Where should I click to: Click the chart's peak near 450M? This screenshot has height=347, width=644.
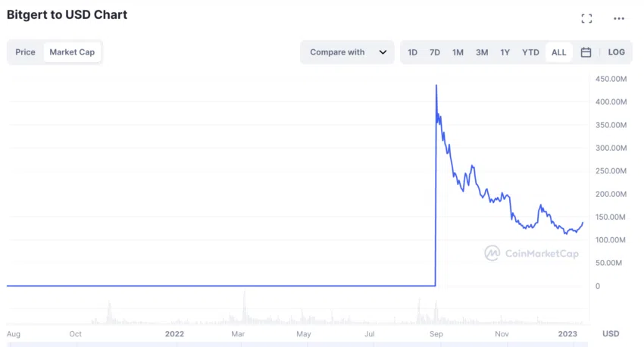[x=436, y=86]
